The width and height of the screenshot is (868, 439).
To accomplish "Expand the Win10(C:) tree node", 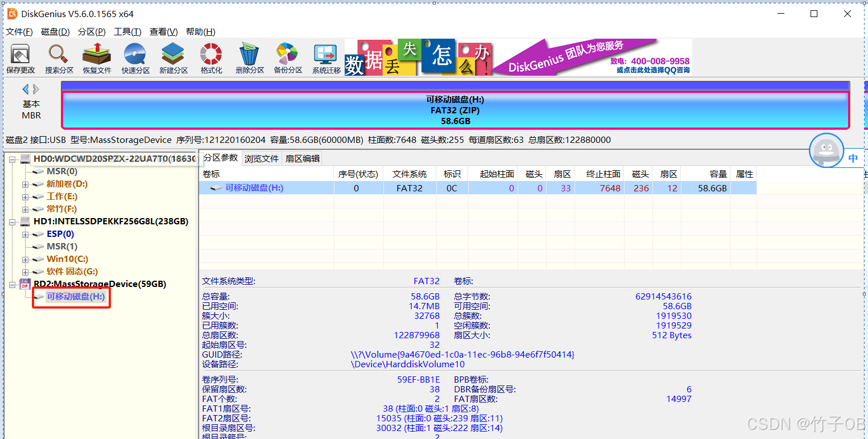I will pos(24,259).
